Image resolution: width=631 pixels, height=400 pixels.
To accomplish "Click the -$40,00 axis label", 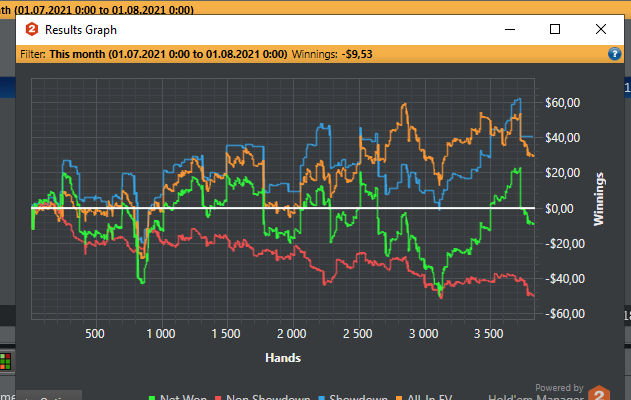I will click(565, 278).
